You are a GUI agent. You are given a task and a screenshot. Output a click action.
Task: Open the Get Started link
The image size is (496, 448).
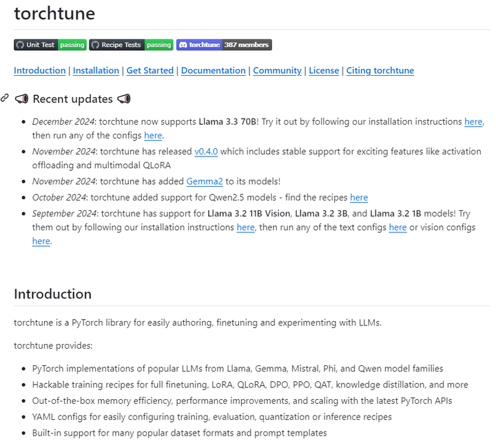pos(149,70)
